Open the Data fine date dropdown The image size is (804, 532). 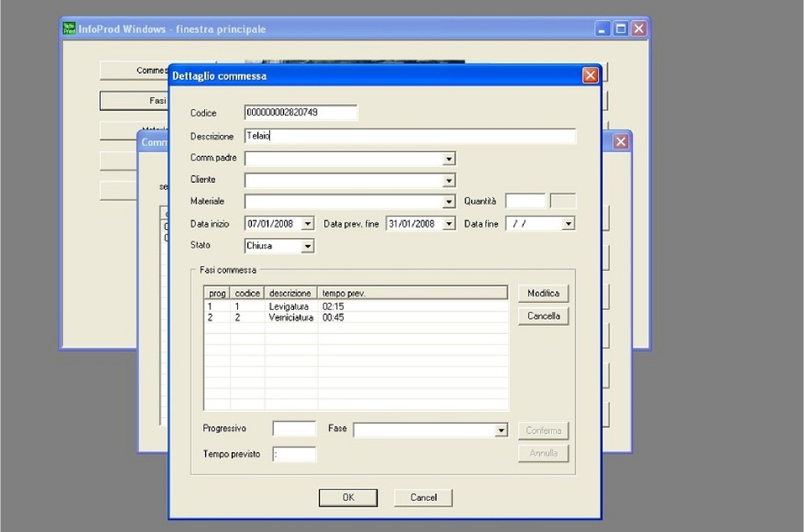[x=568, y=224]
